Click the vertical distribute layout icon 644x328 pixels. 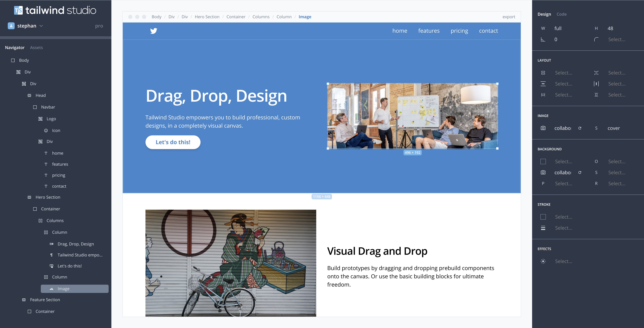click(596, 73)
